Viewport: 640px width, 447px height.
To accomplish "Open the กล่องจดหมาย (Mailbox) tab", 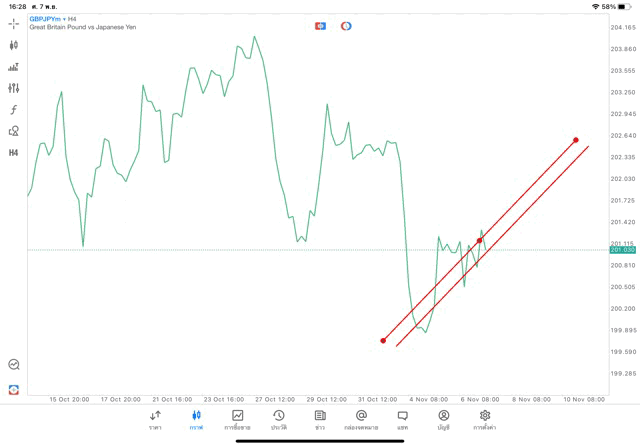I will pos(361,420).
